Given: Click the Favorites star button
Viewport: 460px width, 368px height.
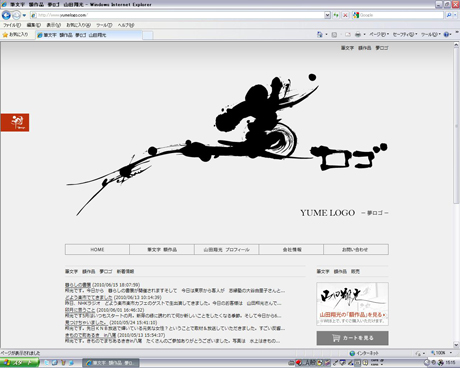Looking at the screenshot, I should [x=15, y=34].
